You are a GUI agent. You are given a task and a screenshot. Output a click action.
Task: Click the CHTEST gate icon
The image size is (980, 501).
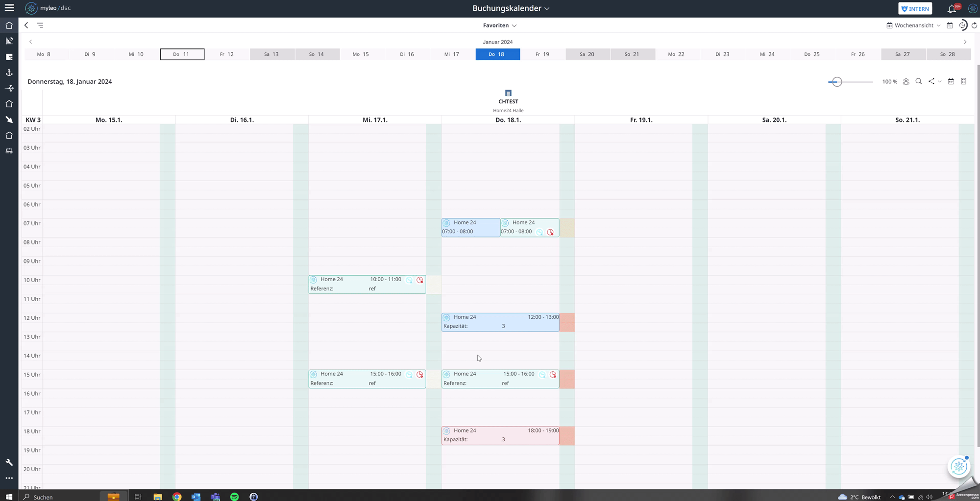(508, 93)
